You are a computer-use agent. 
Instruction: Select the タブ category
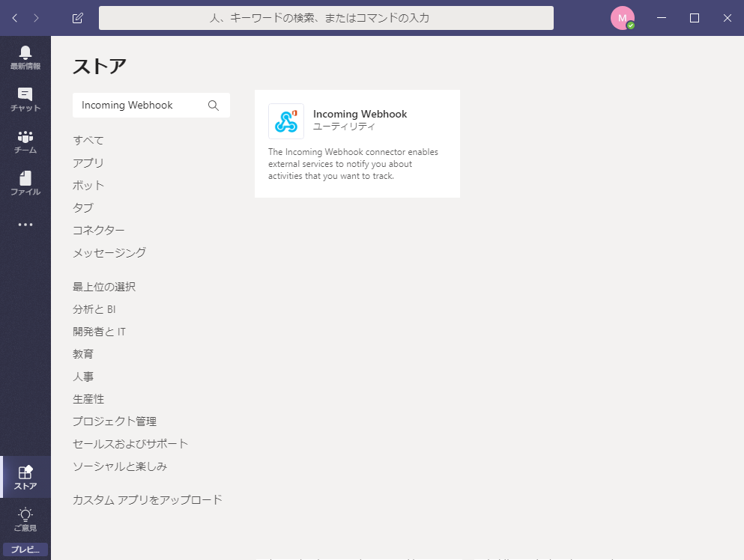point(83,207)
